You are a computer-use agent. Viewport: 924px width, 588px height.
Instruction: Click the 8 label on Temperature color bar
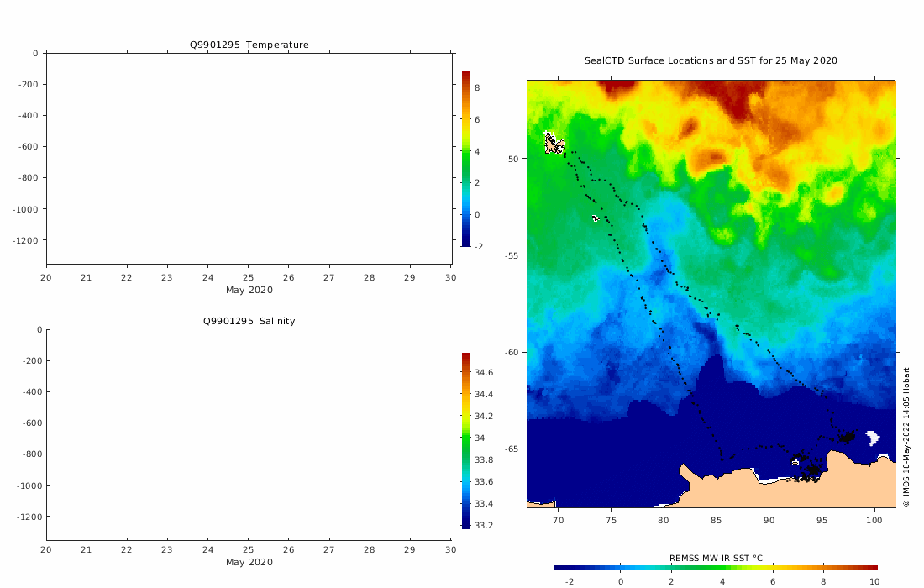point(477,88)
